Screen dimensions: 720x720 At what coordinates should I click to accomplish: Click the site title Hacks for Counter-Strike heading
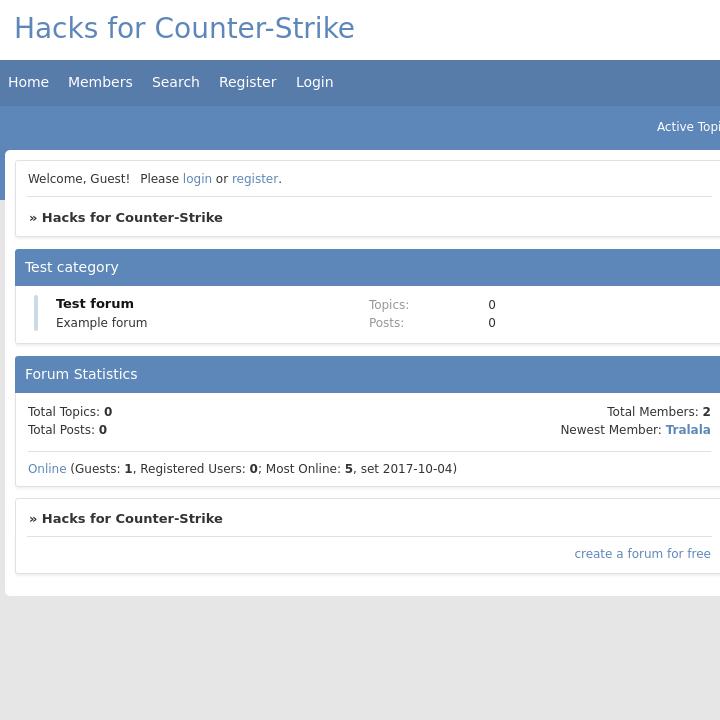(x=184, y=29)
